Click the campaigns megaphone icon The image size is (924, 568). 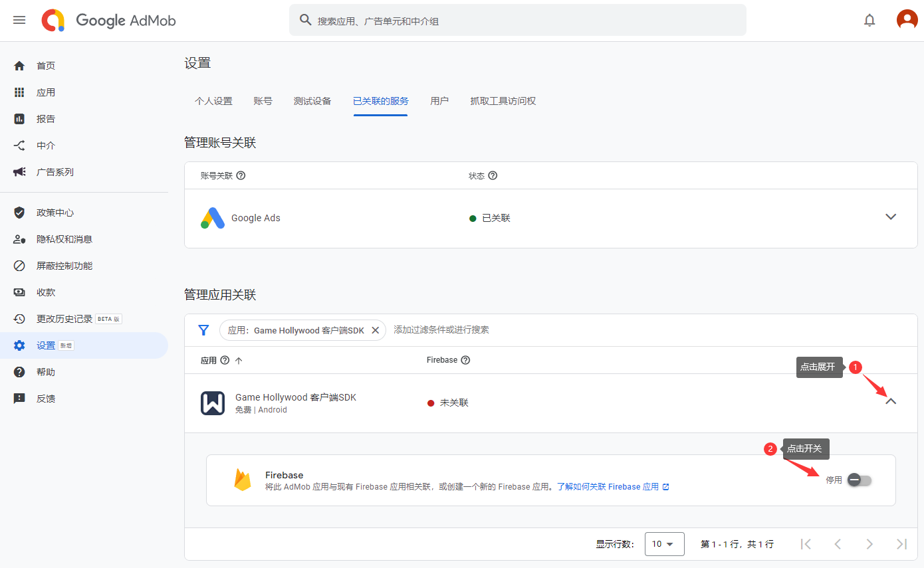pyautogui.click(x=19, y=172)
